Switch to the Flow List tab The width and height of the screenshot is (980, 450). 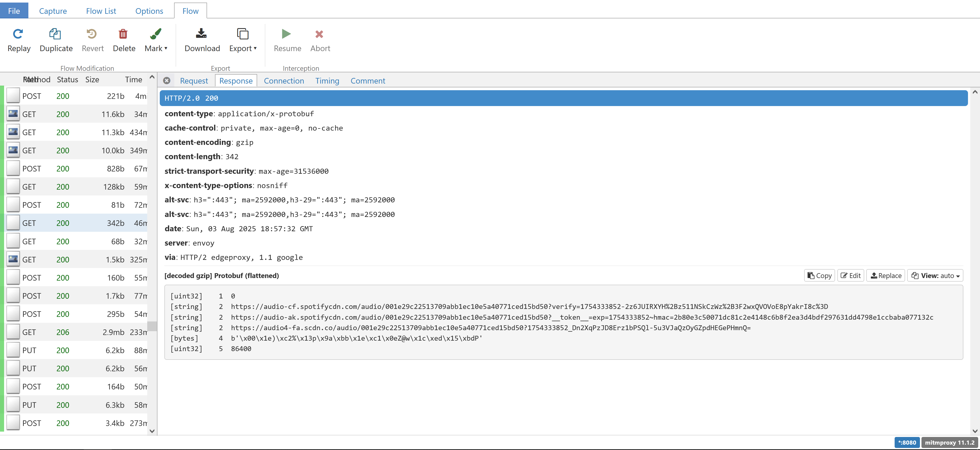point(101,11)
